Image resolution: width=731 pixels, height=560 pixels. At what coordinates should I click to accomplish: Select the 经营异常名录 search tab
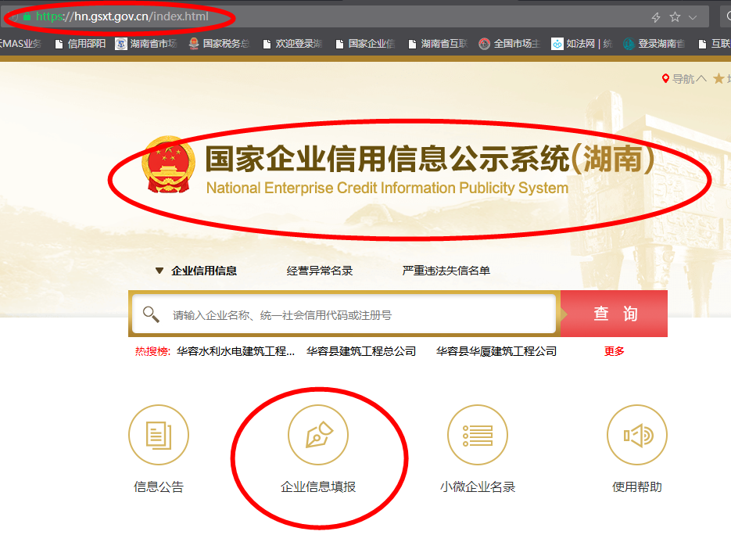(319, 271)
